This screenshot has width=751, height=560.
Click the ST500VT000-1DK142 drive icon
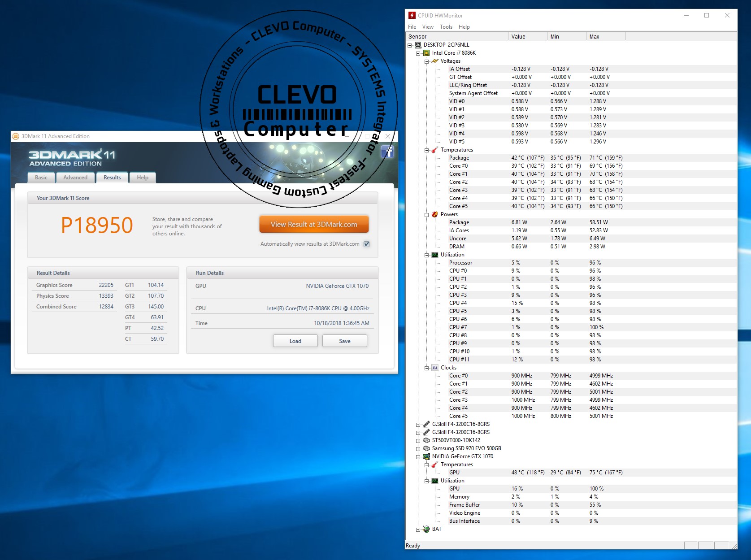426,440
